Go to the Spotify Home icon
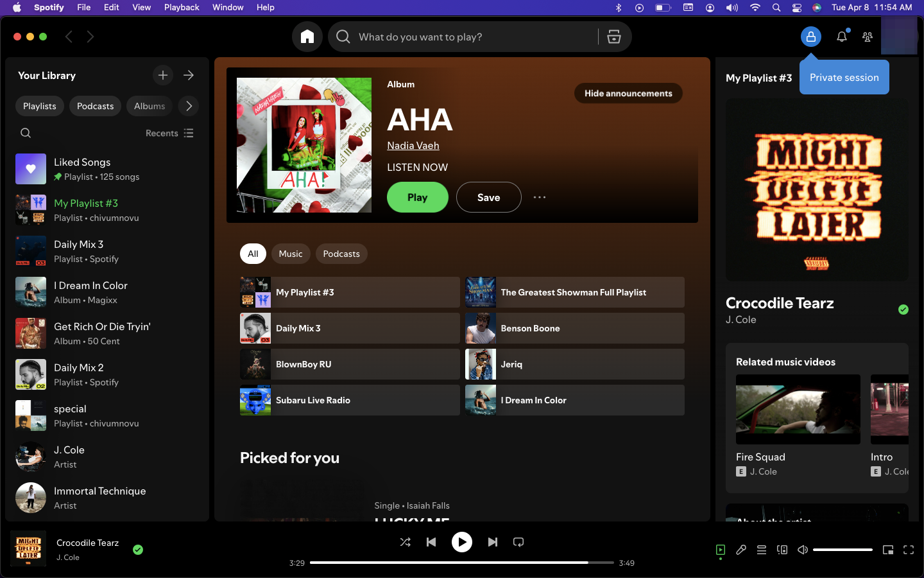The width and height of the screenshot is (924, 578). tap(307, 37)
